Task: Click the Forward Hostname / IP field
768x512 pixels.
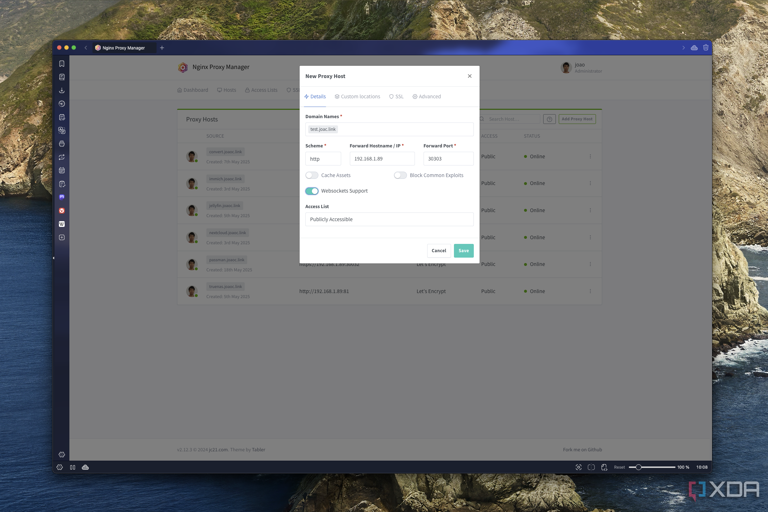Action: coord(382,159)
